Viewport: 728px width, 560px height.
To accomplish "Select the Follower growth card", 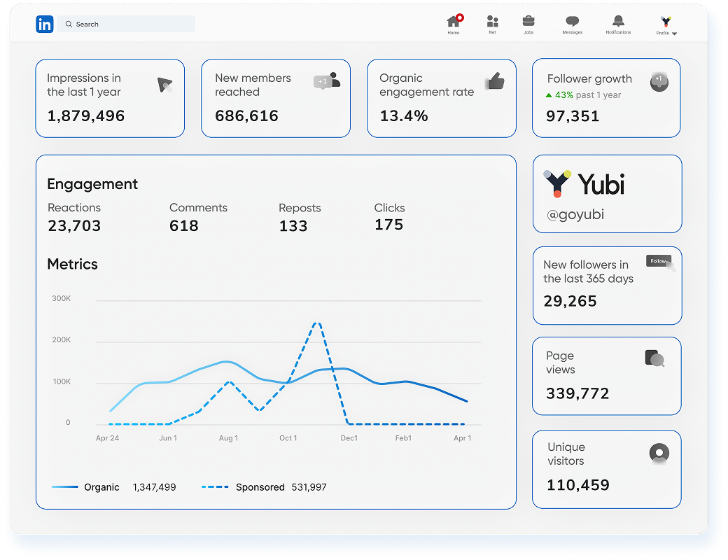I will (606, 98).
